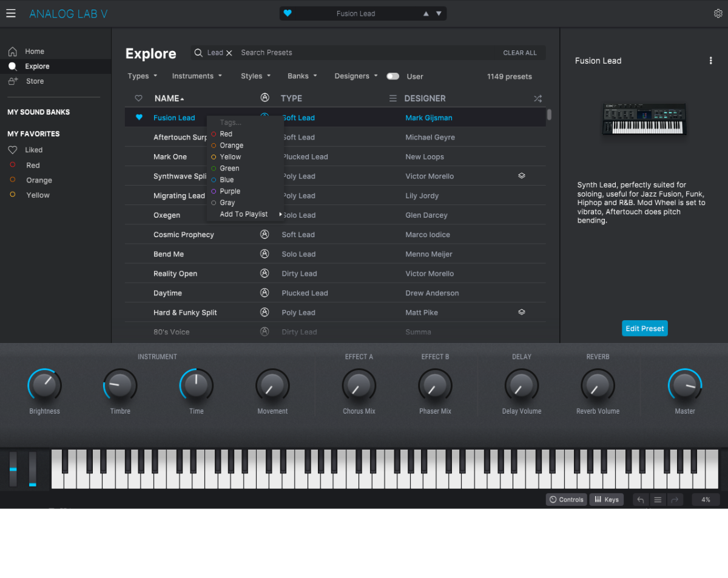Choose Blue tag in context menu

245,180
